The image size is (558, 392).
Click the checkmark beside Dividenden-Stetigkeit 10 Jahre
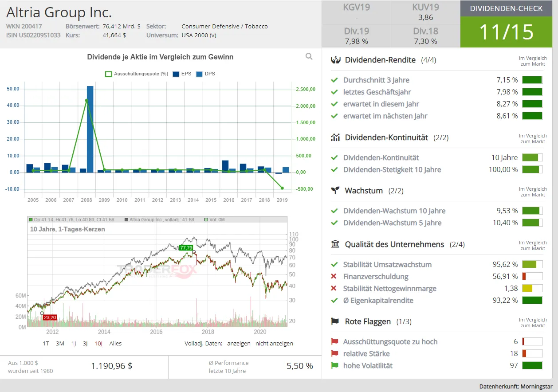click(334, 169)
